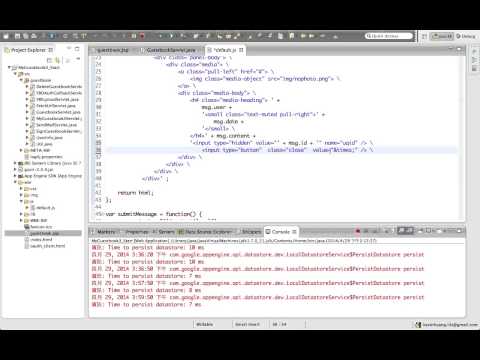Click the Smart Insert status entry
This screenshot has width=480, height=360.
pyautogui.click(x=247, y=324)
